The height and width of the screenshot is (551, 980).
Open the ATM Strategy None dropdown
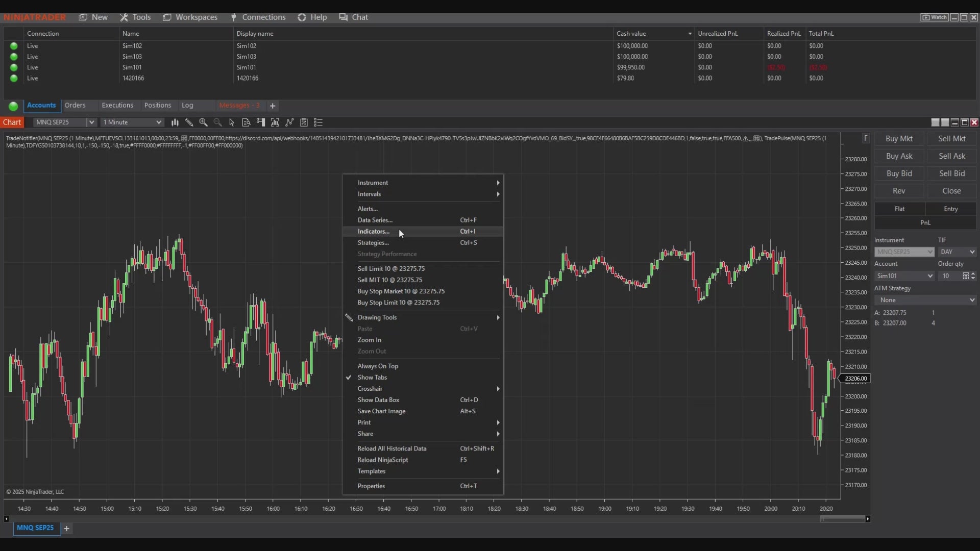click(x=925, y=300)
